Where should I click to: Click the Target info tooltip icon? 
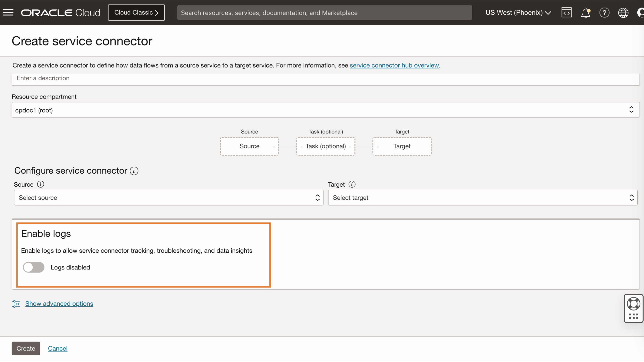coord(352,184)
